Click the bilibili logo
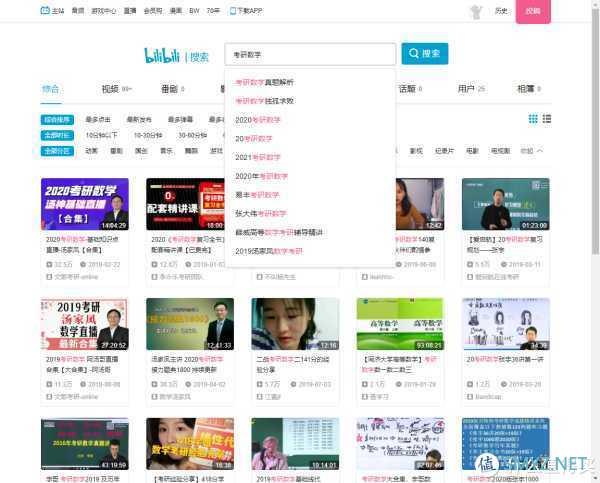The width and height of the screenshot is (600, 483). pos(162,55)
